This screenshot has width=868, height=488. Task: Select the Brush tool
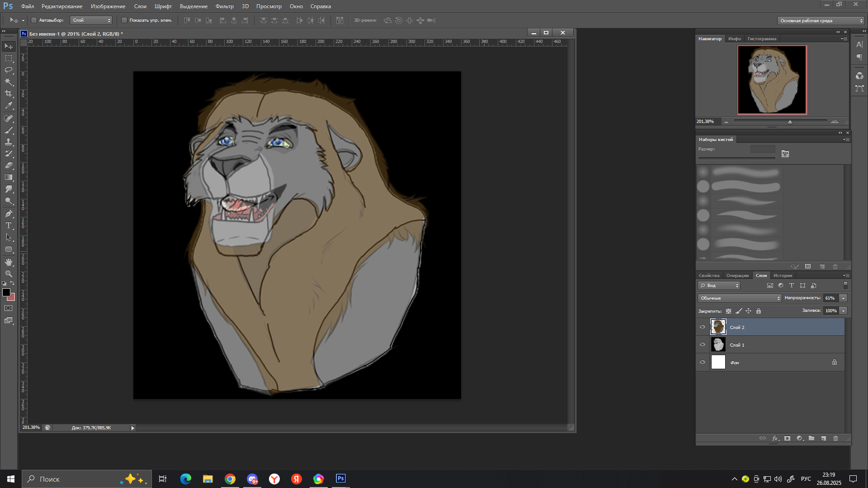click(x=9, y=130)
